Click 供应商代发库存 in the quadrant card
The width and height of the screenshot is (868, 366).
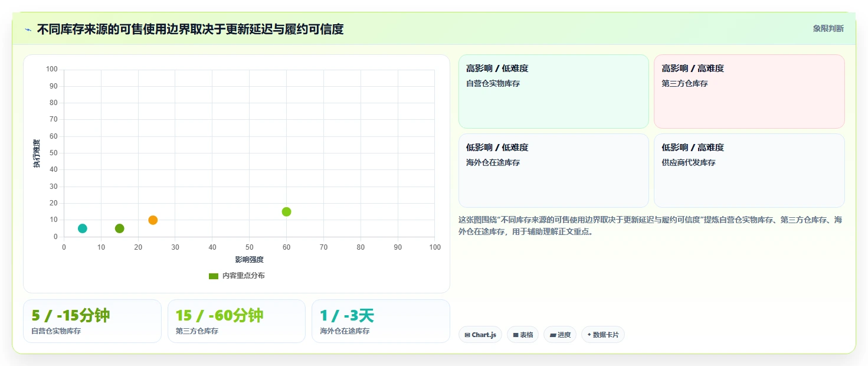coord(689,162)
